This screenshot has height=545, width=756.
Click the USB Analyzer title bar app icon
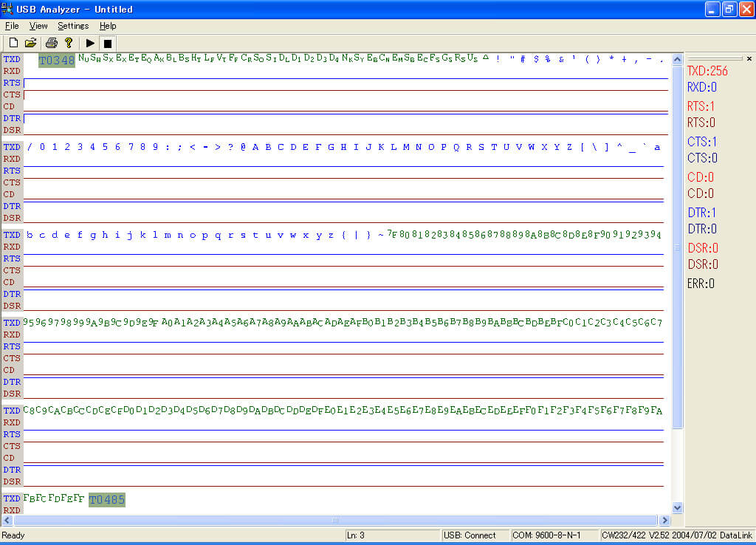[7, 9]
